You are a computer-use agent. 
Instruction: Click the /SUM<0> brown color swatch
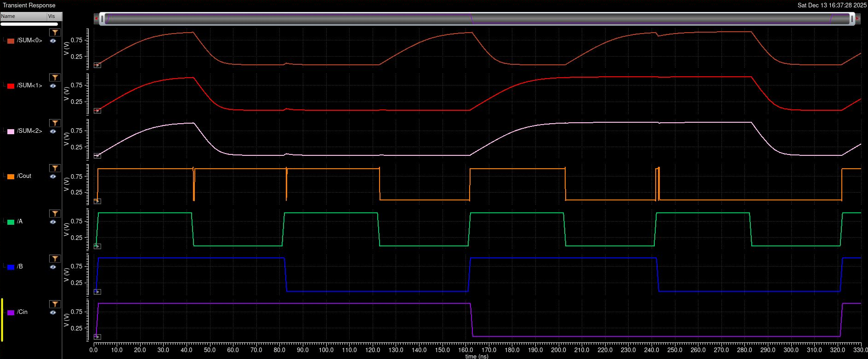point(11,41)
